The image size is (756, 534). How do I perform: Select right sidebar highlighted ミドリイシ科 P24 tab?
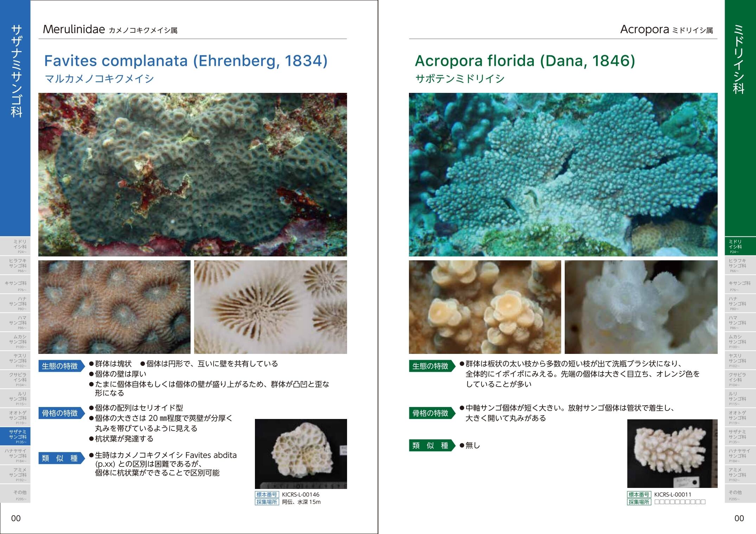pos(740,246)
